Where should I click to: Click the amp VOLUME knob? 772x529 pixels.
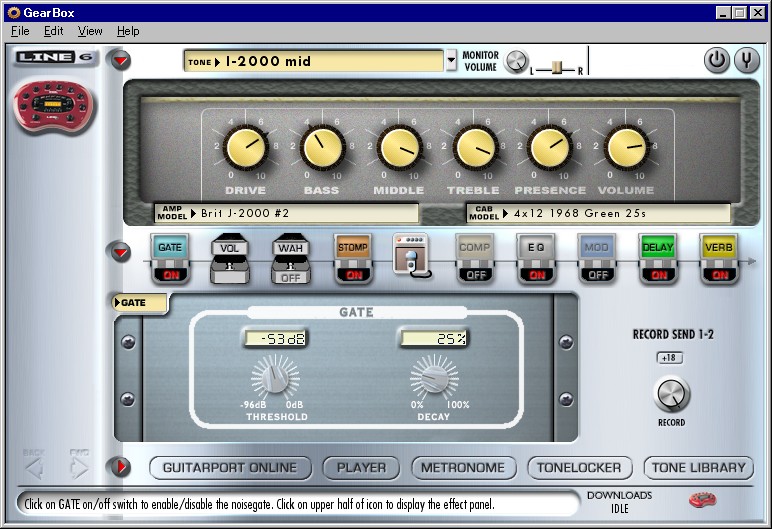[x=627, y=147]
